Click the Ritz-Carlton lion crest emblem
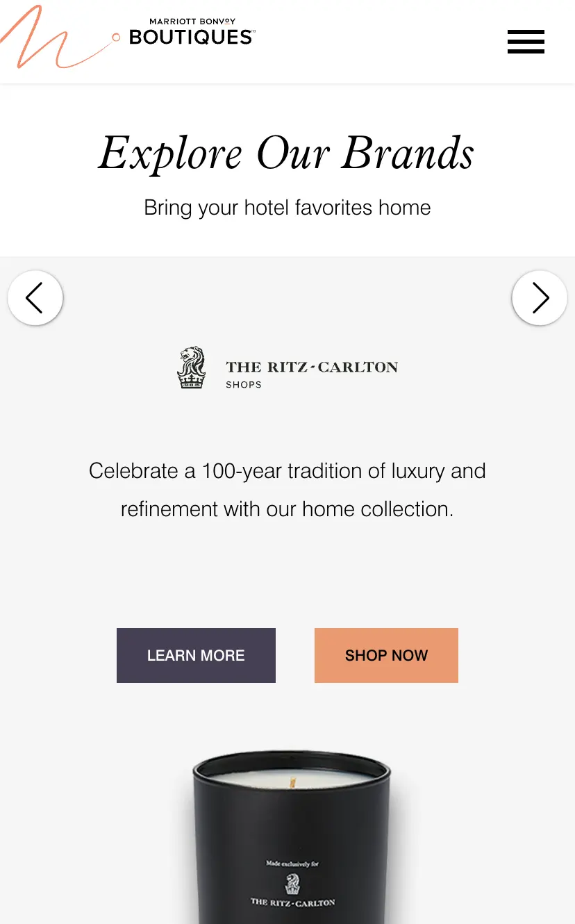Image resolution: width=575 pixels, height=924 pixels. [192, 368]
